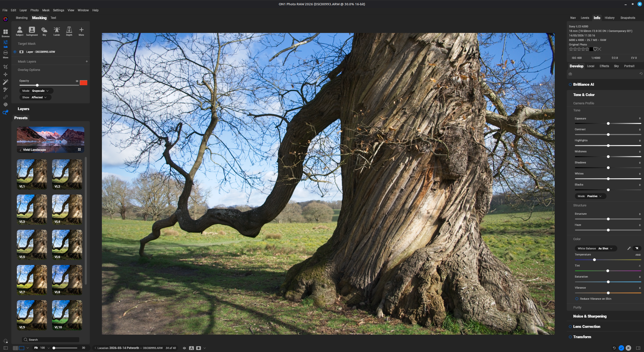Select the Crop tool

[x=6, y=67]
